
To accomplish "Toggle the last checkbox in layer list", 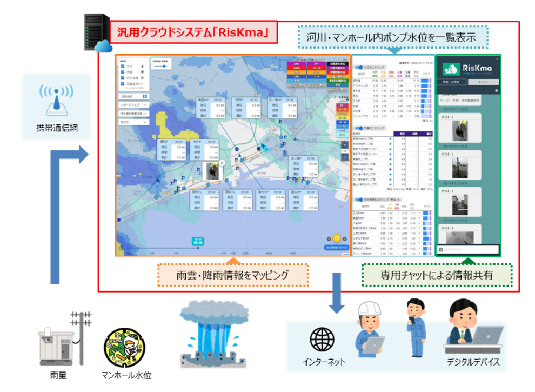I will pos(123,83).
